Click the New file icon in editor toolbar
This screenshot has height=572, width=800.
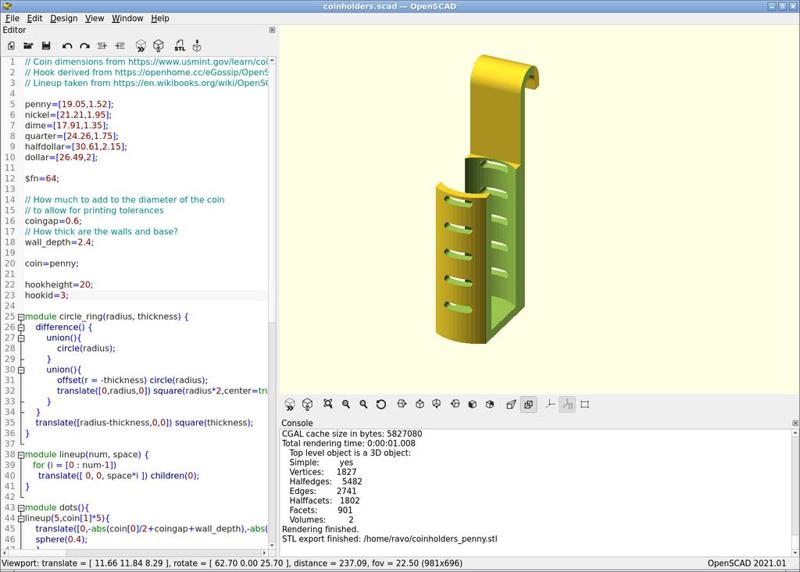click(11, 46)
